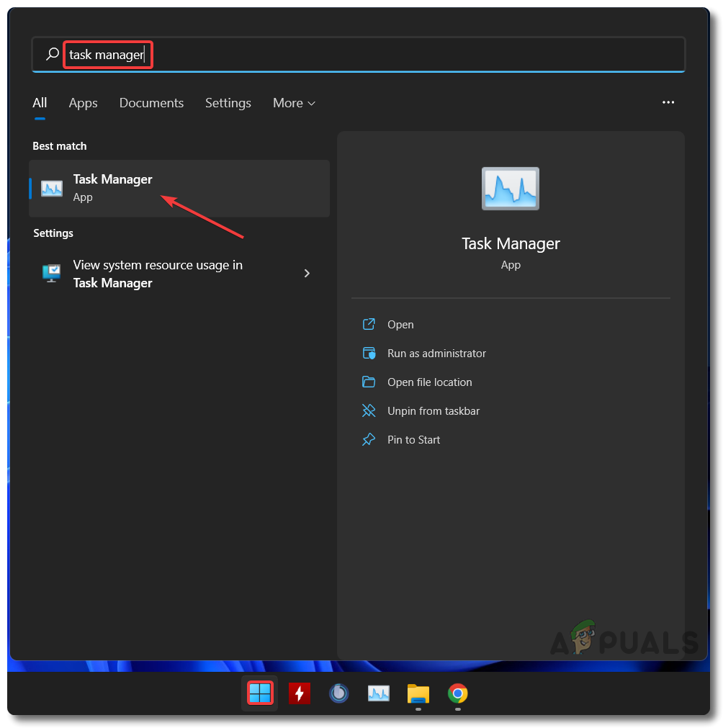The width and height of the screenshot is (723, 728).
Task: Open Google Chrome from the taskbar
Action: (x=458, y=693)
